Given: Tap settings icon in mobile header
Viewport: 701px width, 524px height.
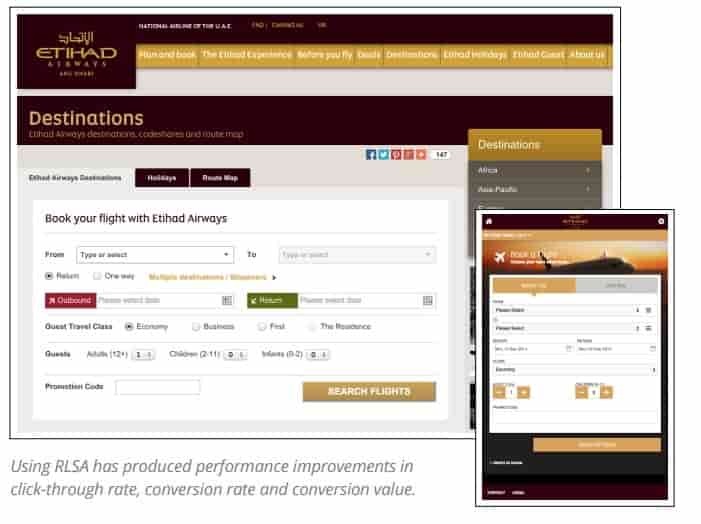Looking at the screenshot, I should point(661,221).
